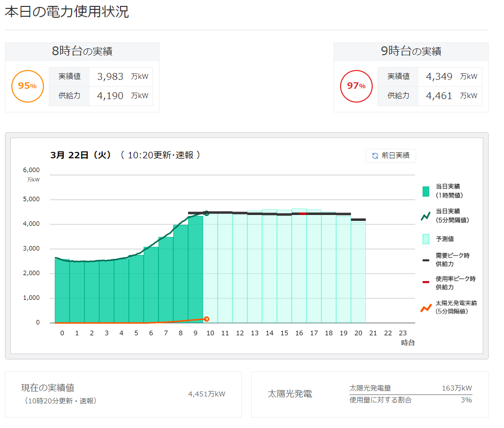Select the 4,451万kW current value

[x=207, y=394]
